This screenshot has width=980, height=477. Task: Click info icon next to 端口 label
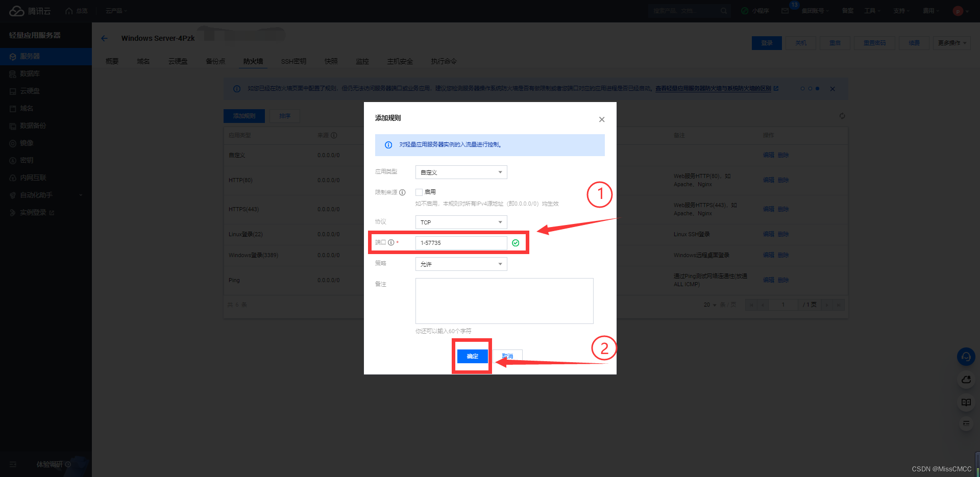tap(391, 242)
